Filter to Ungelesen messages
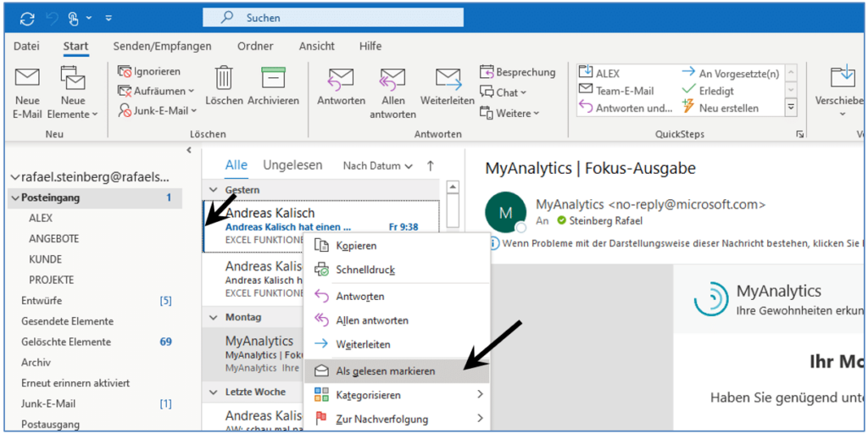Viewport: 868px width, 434px height. coord(292,165)
